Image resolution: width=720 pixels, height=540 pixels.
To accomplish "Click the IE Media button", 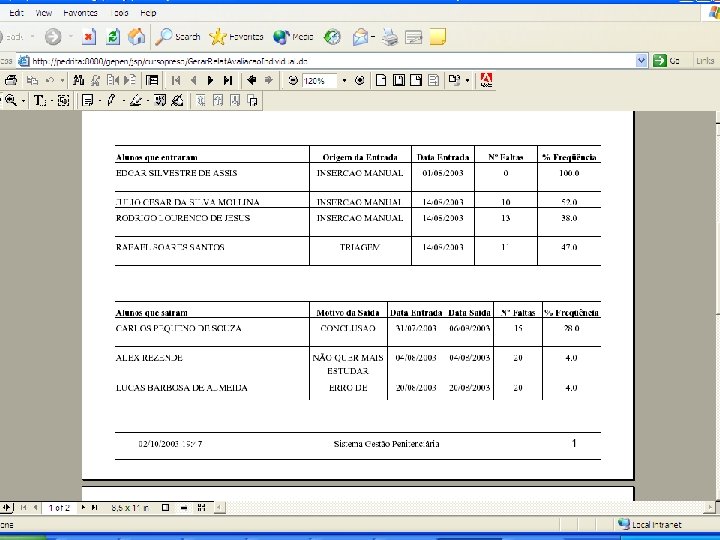I will pos(293,37).
